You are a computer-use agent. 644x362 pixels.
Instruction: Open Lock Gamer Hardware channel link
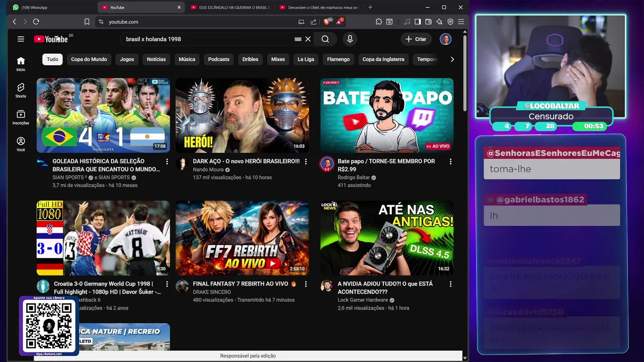click(363, 300)
